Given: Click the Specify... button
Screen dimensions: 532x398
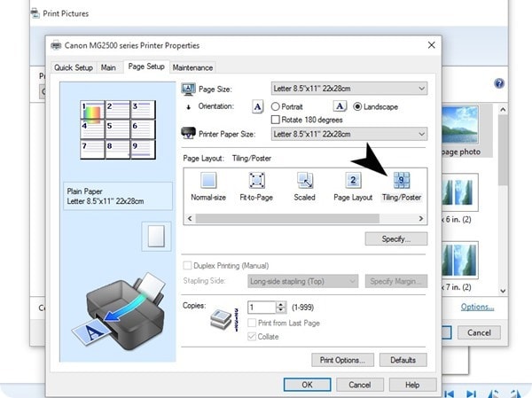Looking at the screenshot, I should tap(396, 238).
